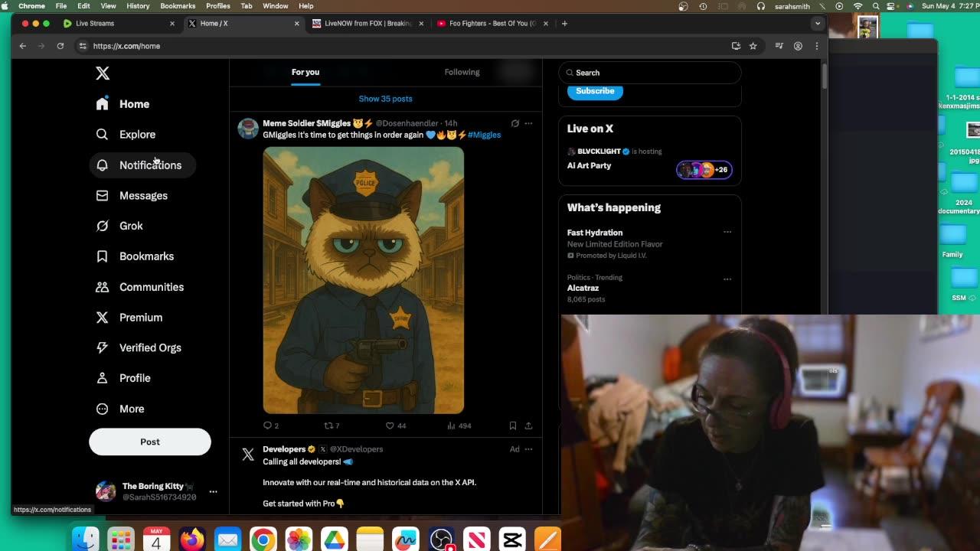This screenshot has height=551, width=980.
Task: Click the page scrollbar thumb
Action: (x=824, y=76)
